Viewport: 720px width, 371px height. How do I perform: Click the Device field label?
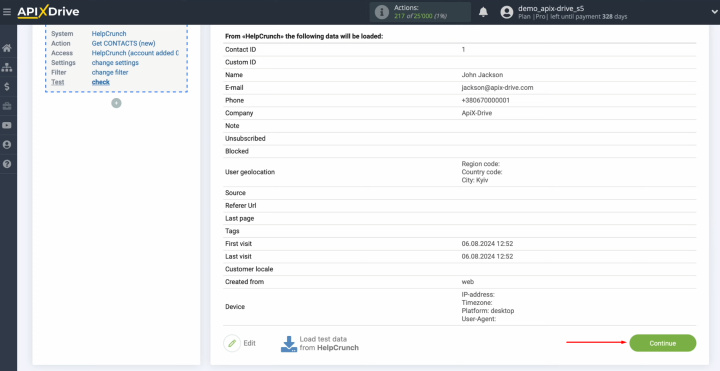tap(235, 307)
